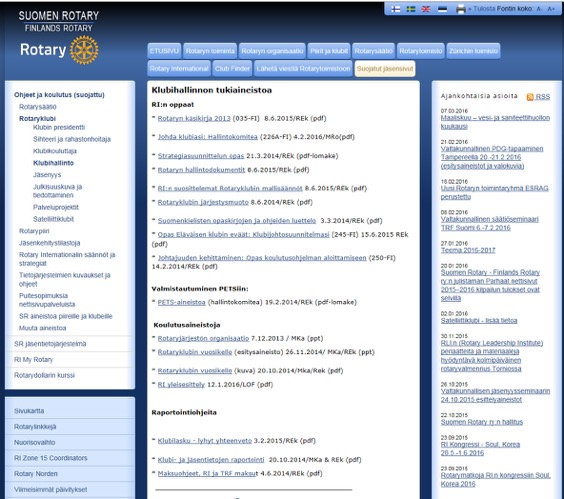The image size is (564, 499).
Task: Select Klubikouluttaja in the sidebar
Action: [55, 151]
